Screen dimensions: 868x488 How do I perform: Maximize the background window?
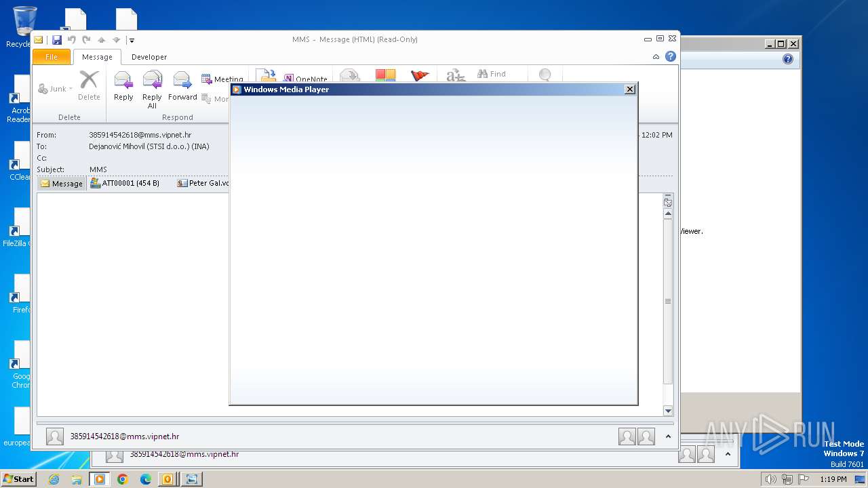[781, 44]
